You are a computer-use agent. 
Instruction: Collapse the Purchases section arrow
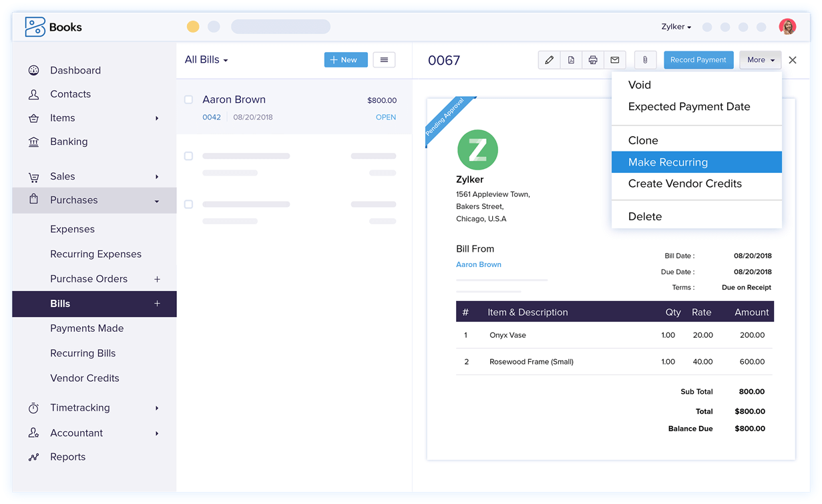pyautogui.click(x=157, y=201)
